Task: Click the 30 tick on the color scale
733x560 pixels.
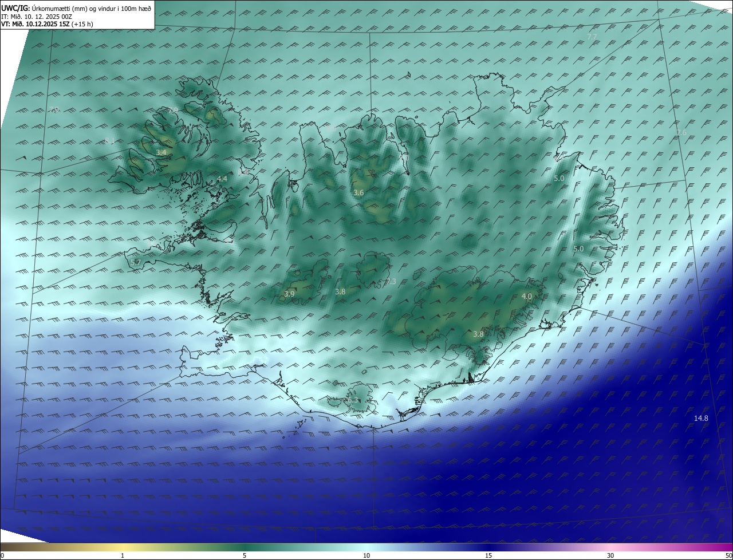Action: click(x=610, y=555)
